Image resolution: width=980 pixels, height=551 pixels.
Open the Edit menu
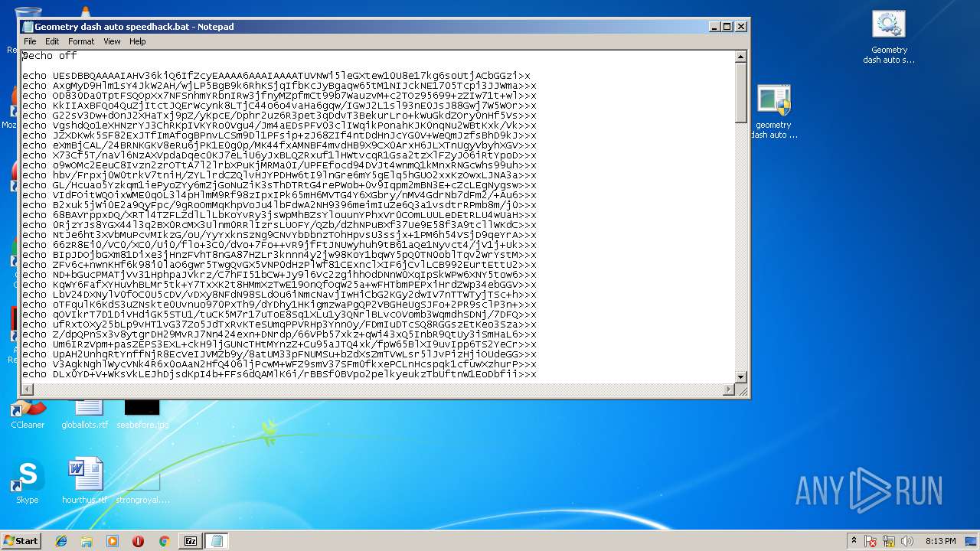52,41
